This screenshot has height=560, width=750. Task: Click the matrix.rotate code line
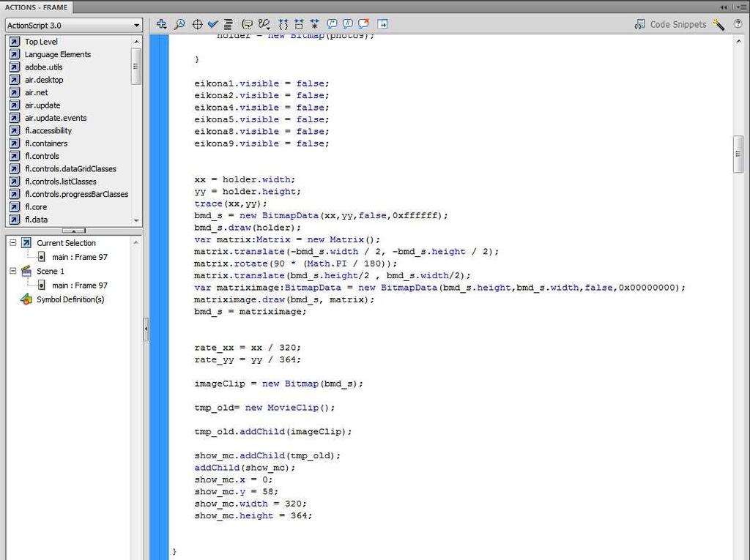pyautogui.click(x=295, y=264)
